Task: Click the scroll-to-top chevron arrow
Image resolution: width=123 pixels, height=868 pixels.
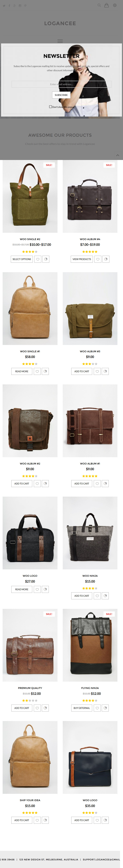Action: point(118,155)
